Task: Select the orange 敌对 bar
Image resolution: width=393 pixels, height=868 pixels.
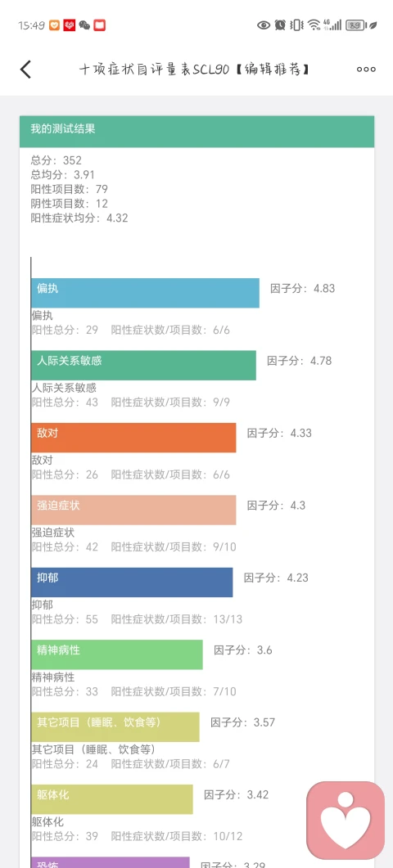Action: tap(133, 438)
